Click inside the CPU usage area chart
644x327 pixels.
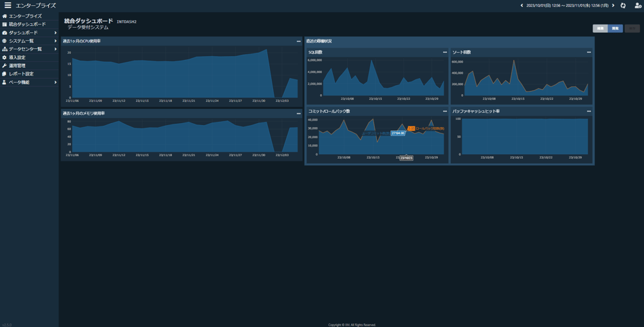click(x=185, y=74)
